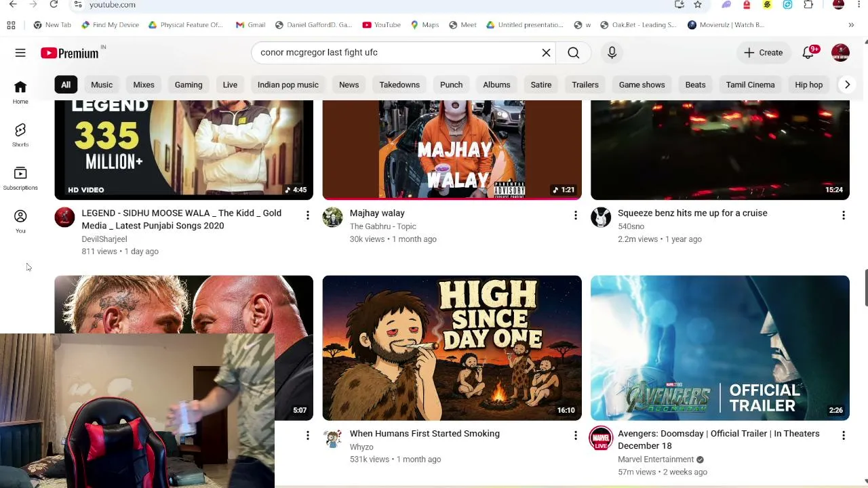Reload the page in the browser
Viewport: 868px width, 488px height.
pyautogui.click(x=54, y=5)
